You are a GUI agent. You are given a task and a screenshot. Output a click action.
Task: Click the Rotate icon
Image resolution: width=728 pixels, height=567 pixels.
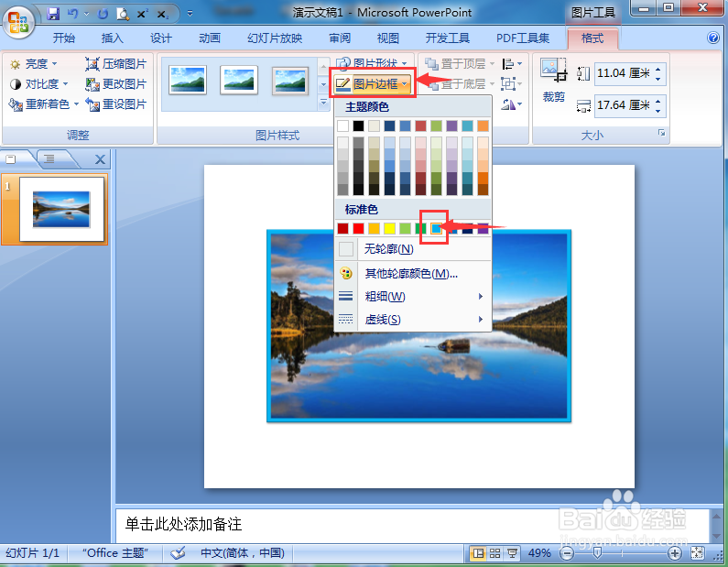[511, 104]
